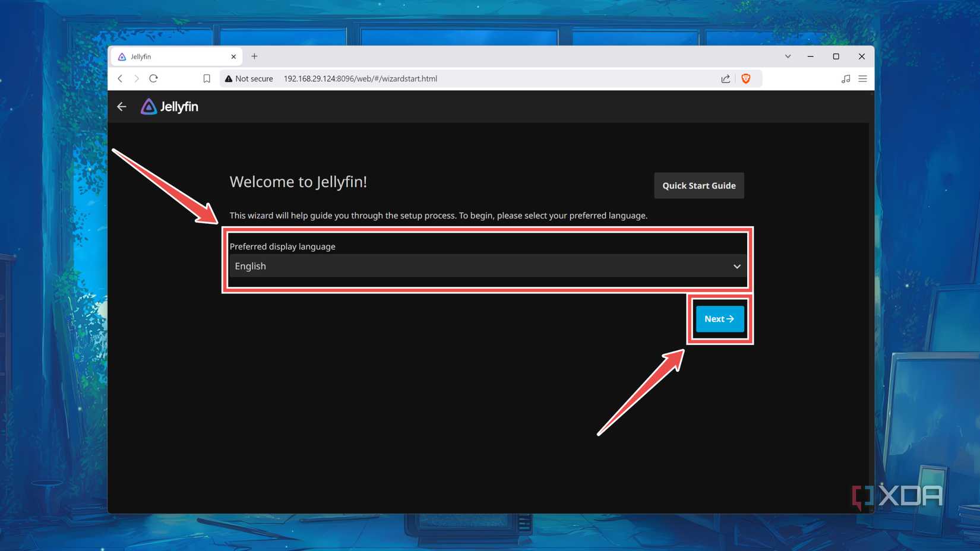980x551 pixels.
Task: Open the tab search dropdown arrow
Action: point(788,56)
